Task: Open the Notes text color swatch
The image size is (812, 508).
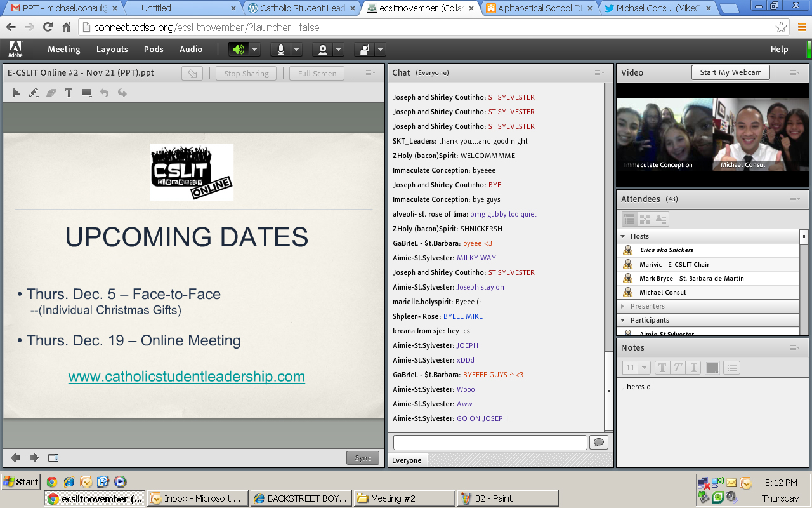Action: click(712, 368)
